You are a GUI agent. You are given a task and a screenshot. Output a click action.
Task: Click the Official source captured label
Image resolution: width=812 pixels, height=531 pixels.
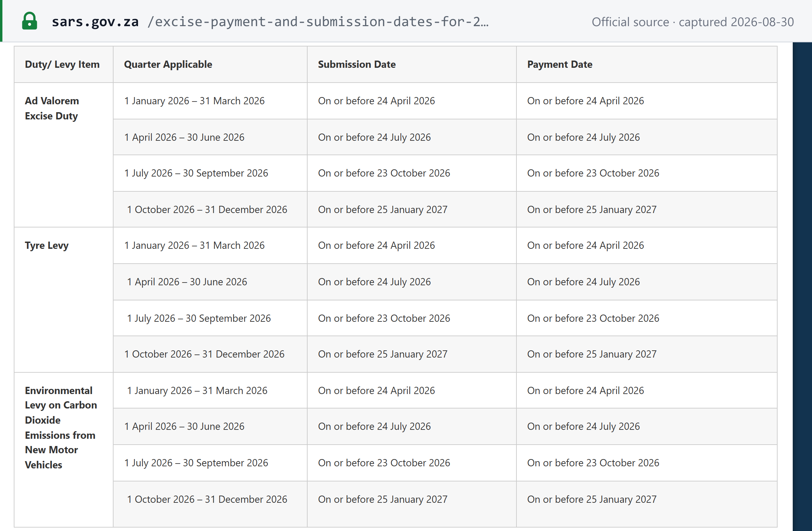693,22
